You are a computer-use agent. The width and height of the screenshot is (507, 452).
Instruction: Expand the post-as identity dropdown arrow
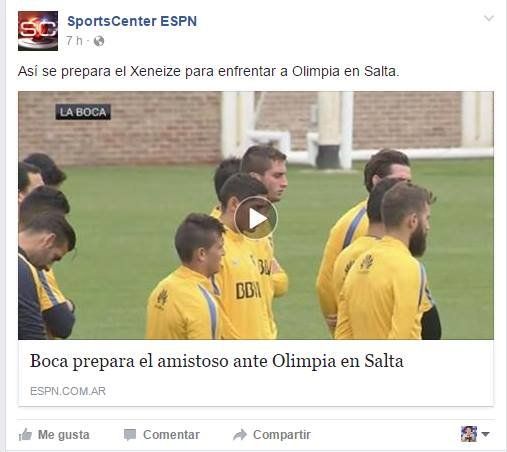(486, 434)
